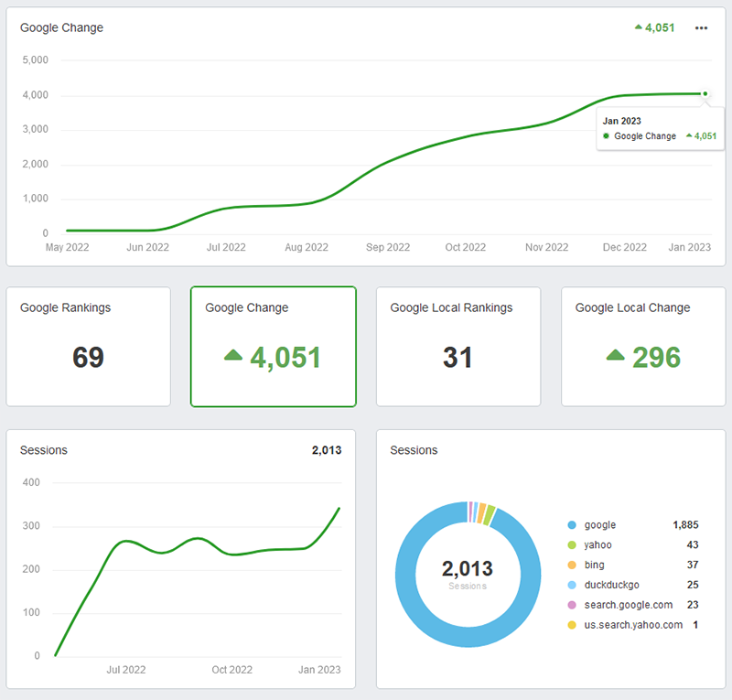This screenshot has width=732, height=700.
Task: Toggle the bing legend label
Action: pyautogui.click(x=595, y=565)
